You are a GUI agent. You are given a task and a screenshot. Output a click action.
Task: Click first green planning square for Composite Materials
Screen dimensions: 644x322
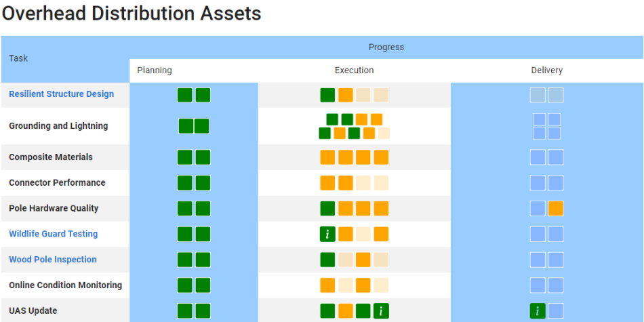(185, 157)
